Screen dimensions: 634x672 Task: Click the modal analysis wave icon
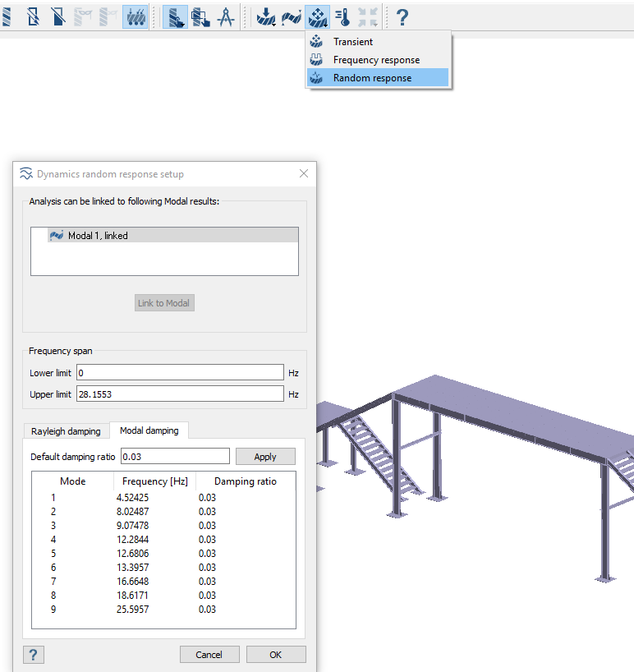292,16
